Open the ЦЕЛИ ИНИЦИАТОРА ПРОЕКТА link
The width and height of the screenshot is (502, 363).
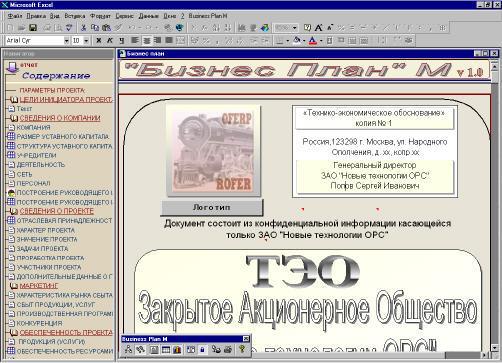click(x=66, y=99)
